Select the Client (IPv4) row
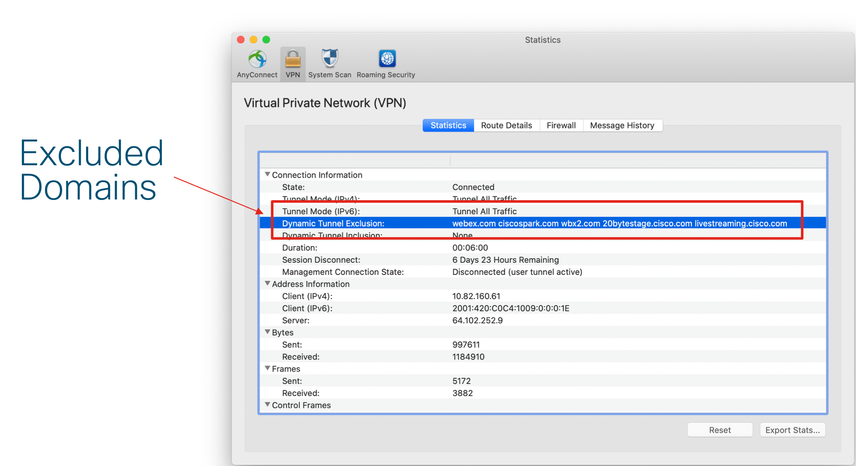The height and width of the screenshot is (466, 856). coord(543,296)
